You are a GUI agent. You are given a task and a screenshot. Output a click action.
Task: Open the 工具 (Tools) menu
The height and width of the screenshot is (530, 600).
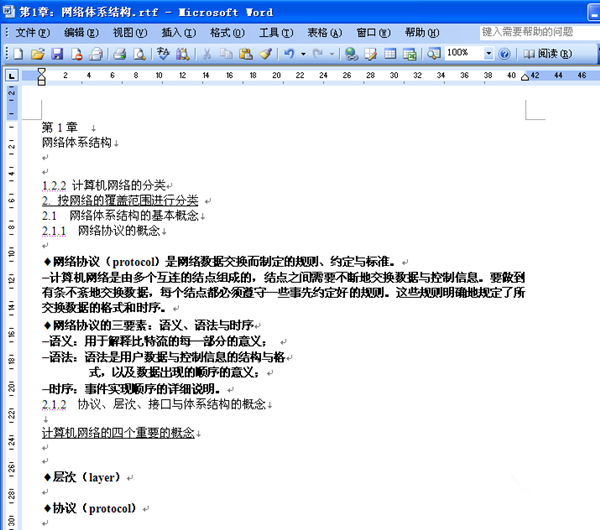pos(276,33)
